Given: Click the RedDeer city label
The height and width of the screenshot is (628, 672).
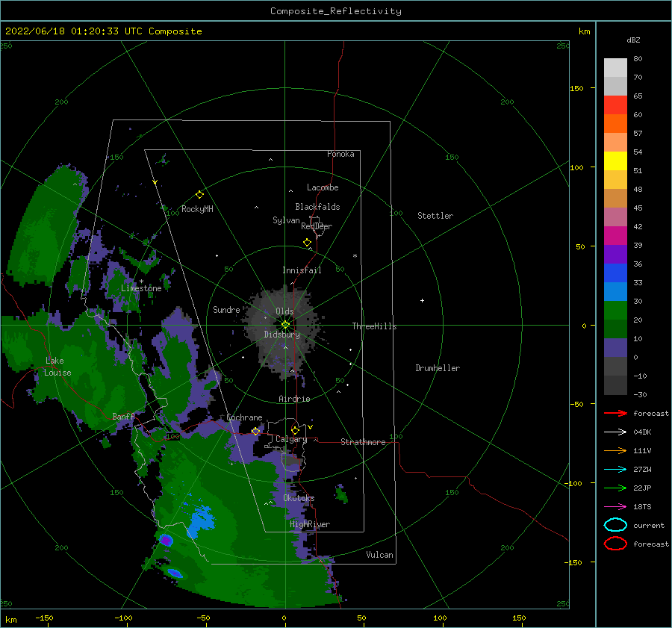Looking at the screenshot, I should tap(317, 226).
